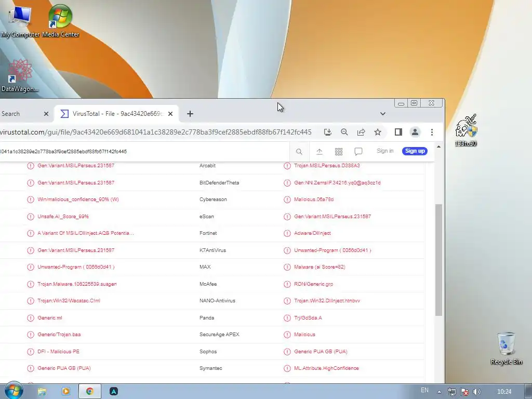Click 'Unsafe.AI_Score_99%' detection text

pyautogui.click(x=63, y=216)
